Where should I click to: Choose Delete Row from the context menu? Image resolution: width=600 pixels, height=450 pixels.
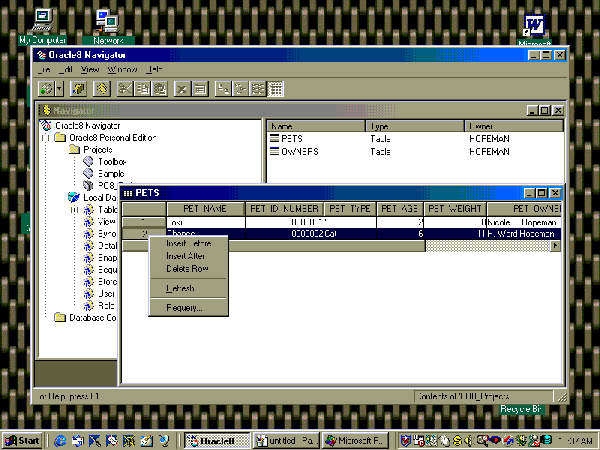pyautogui.click(x=187, y=269)
